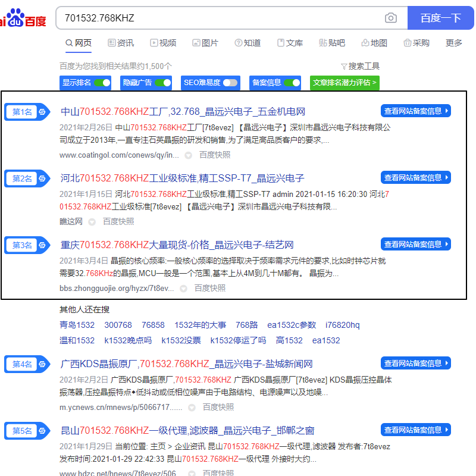Toggle the 显示排名 switch
The image size is (476, 476).
pos(102,83)
